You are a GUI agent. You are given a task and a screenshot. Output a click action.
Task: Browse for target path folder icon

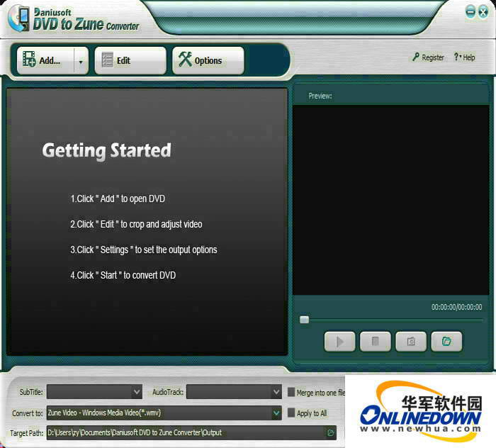point(330,432)
